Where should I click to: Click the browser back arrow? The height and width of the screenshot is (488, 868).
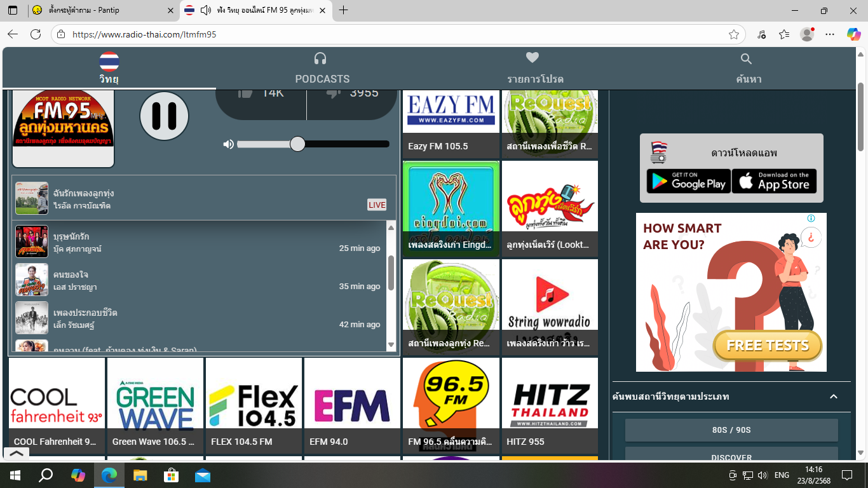click(13, 34)
